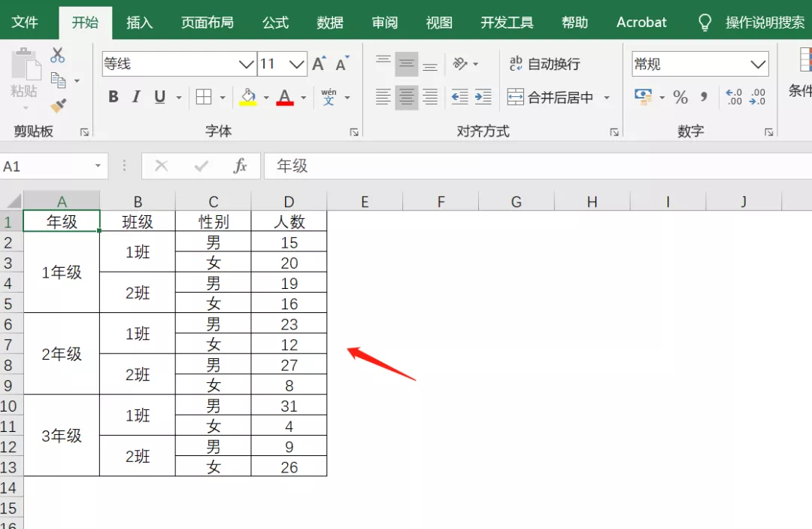The width and height of the screenshot is (812, 529).
Task: Increase indent in alignment group
Action: point(483,97)
